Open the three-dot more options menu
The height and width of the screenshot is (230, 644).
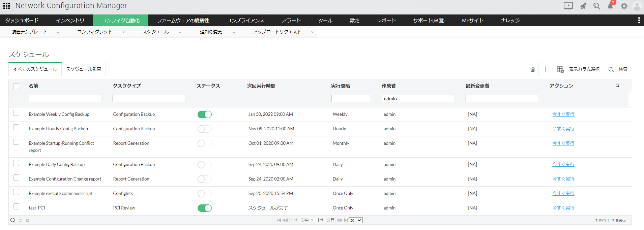tap(639, 21)
